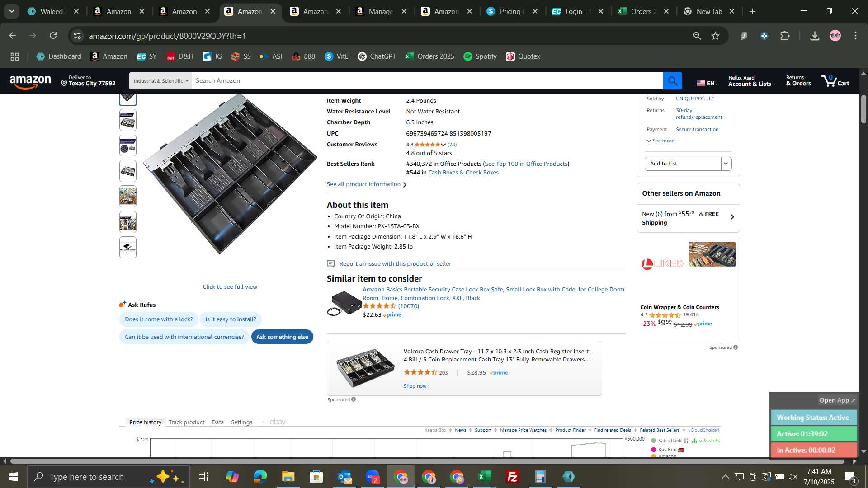The image size is (868, 488).
Task: Click the Report an issue flag icon
Action: 330,264
